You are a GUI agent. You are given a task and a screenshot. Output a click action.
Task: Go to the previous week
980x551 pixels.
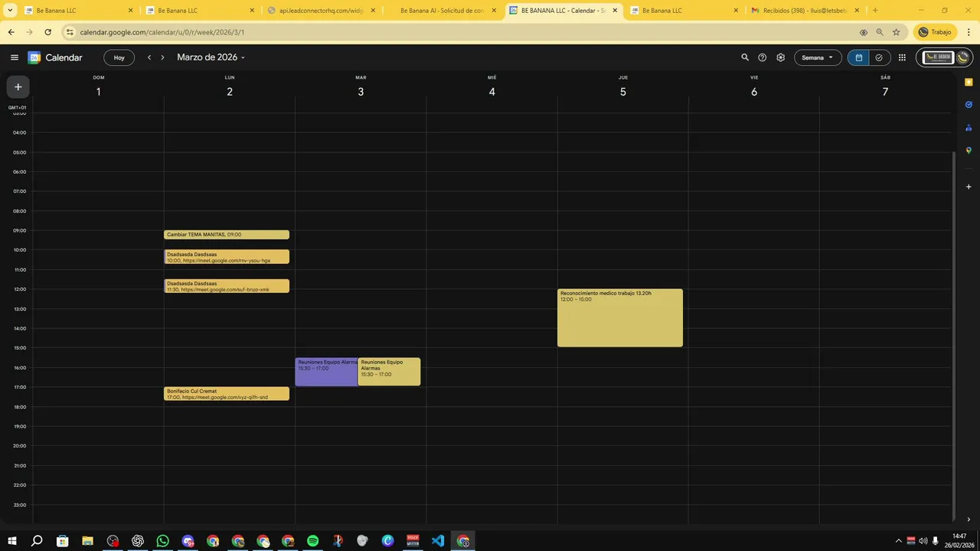(149, 57)
